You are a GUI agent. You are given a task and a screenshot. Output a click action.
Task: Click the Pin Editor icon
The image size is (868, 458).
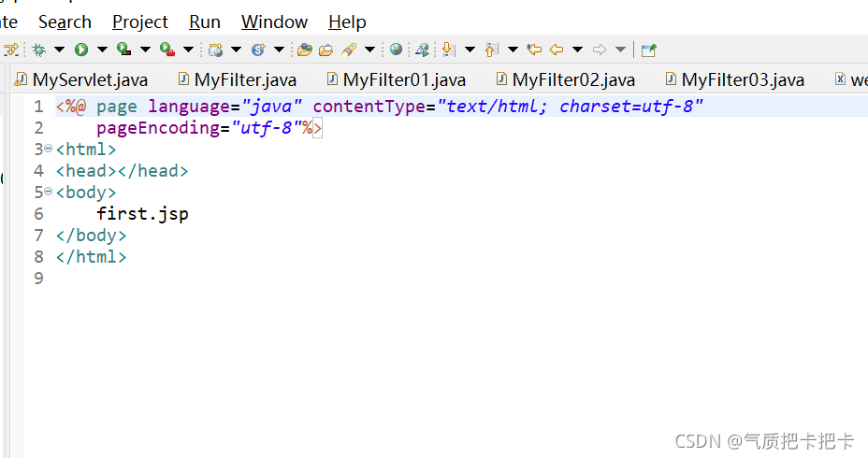(649, 50)
